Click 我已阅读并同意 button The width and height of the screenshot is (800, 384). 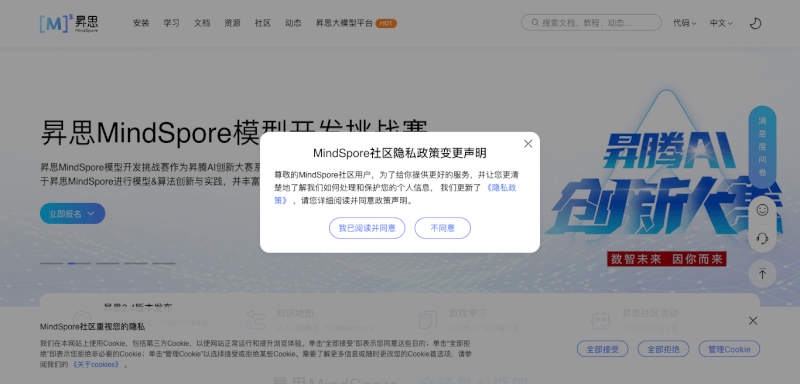(367, 228)
